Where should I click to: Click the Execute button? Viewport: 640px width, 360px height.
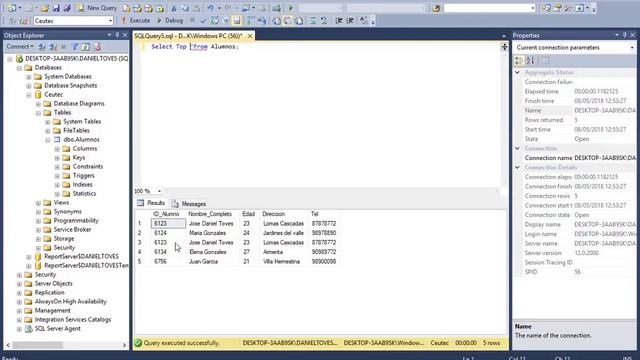click(136, 20)
